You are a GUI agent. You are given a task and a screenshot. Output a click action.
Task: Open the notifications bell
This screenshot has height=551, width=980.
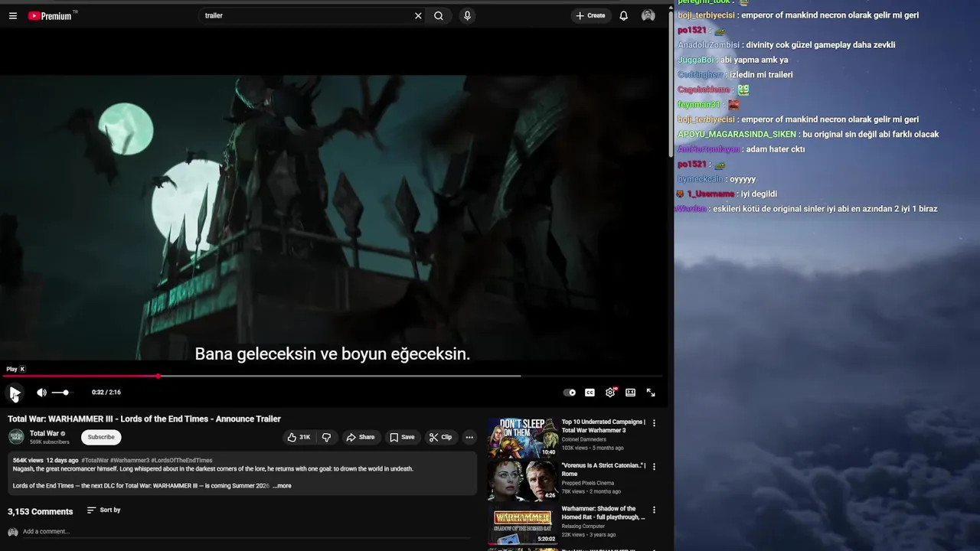(x=623, y=15)
